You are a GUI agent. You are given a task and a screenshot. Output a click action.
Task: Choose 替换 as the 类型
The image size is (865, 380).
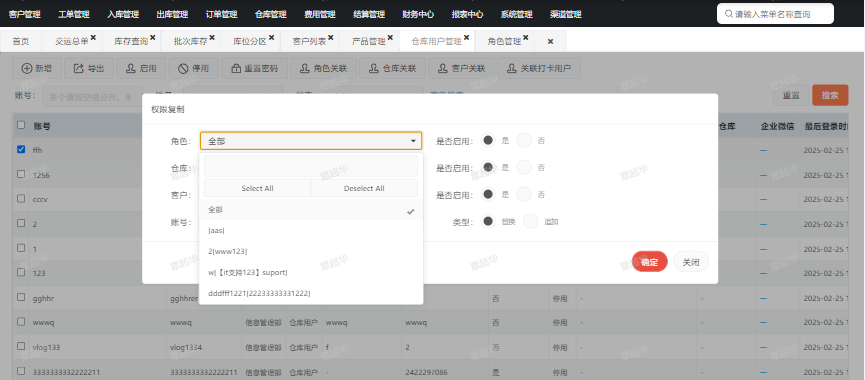488,221
